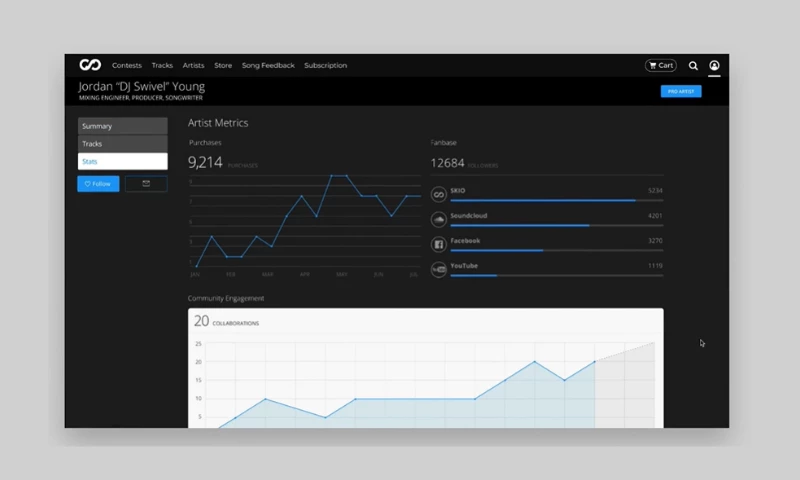This screenshot has height=480, width=800.
Task: Open the Cart button
Action: point(661,66)
